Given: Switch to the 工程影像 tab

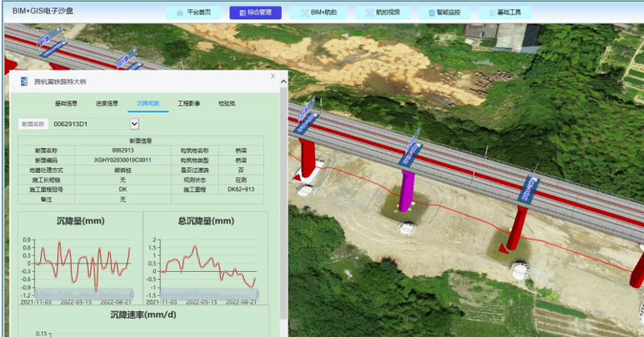Looking at the screenshot, I should [189, 104].
